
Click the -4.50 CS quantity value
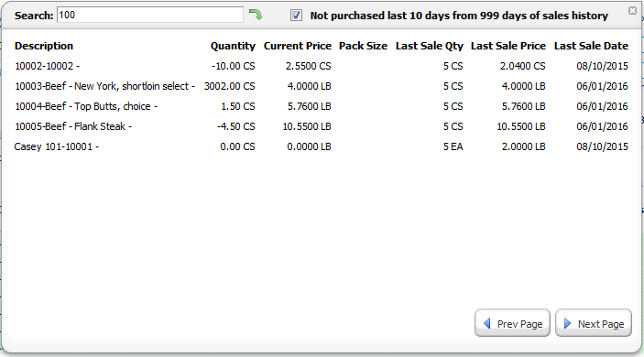tap(235, 126)
